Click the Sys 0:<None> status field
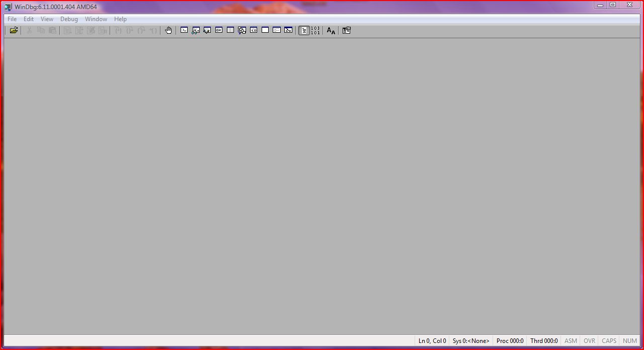This screenshot has height=350, width=644. [x=471, y=341]
